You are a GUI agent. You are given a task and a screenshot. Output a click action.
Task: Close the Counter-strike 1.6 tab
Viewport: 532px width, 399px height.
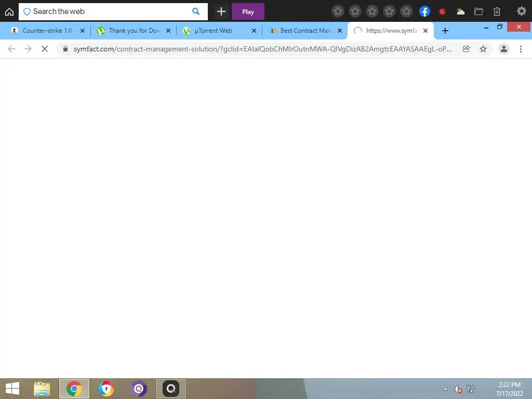83,31
